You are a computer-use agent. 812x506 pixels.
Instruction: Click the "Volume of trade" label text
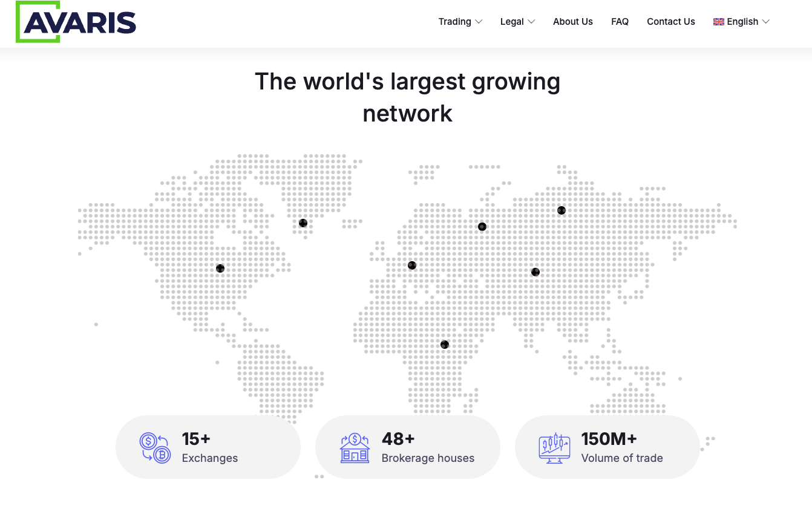coord(622,458)
